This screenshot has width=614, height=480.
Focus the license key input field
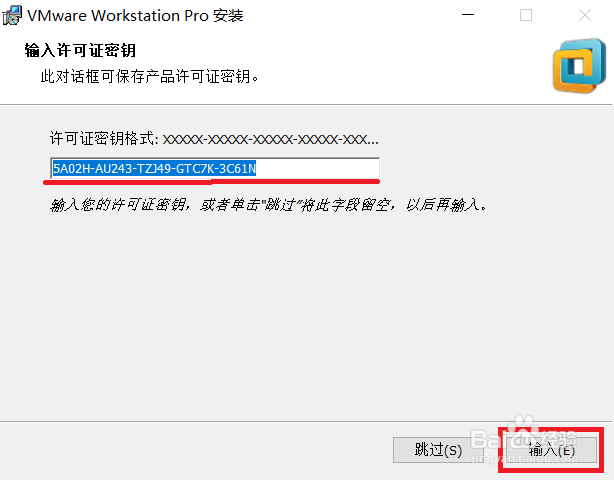pyautogui.click(x=215, y=168)
